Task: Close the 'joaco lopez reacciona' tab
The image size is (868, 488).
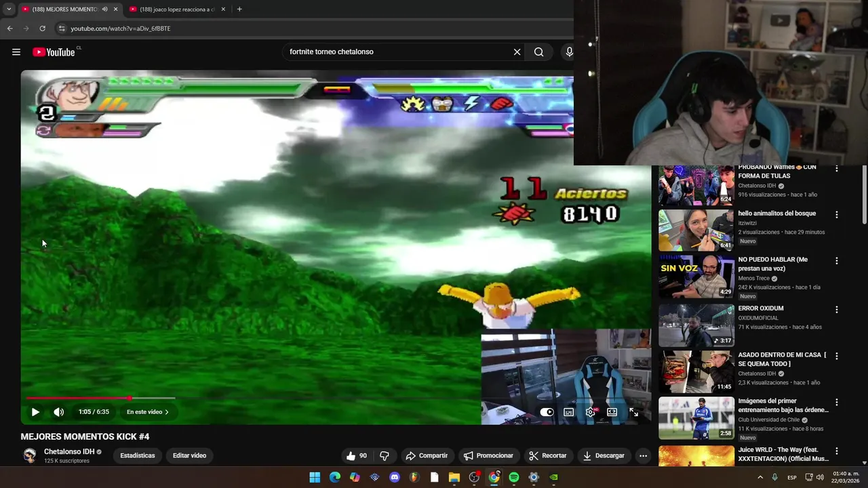Action: coord(224,9)
